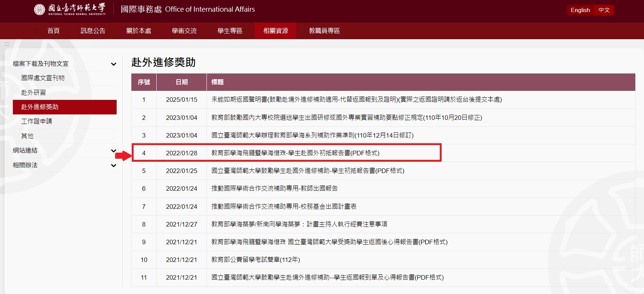Viewport: 644px width, 294px height.
Task: Open the 2025/01/15 未能如期返國聲明書 entry
Action: pos(356,100)
